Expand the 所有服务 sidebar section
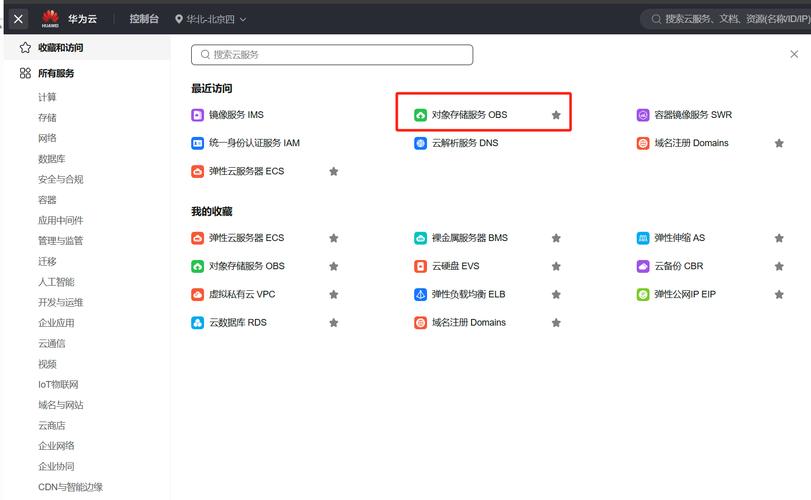This screenshot has height=500, width=811. (x=56, y=73)
